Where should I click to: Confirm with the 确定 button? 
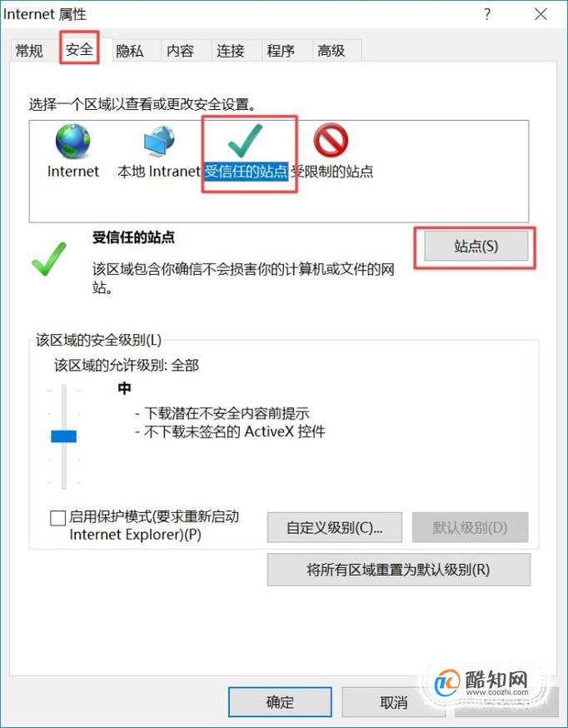pyautogui.click(x=280, y=702)
